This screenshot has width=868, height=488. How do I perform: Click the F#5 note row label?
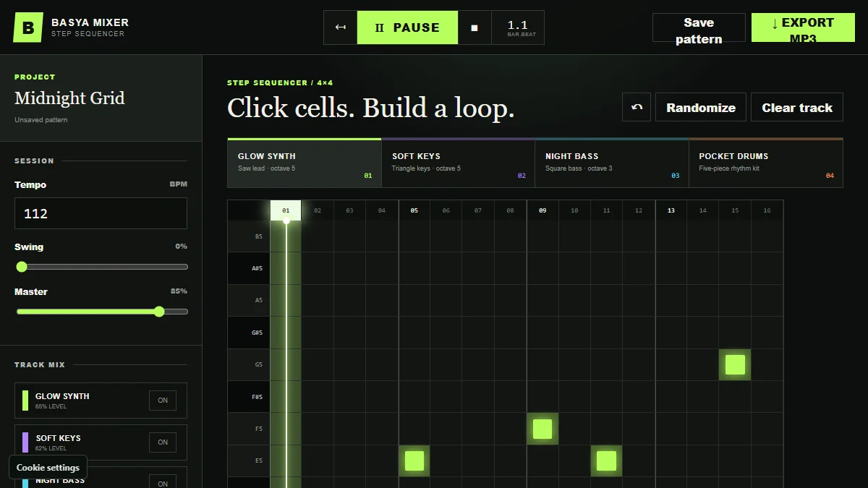pos(249,396)
